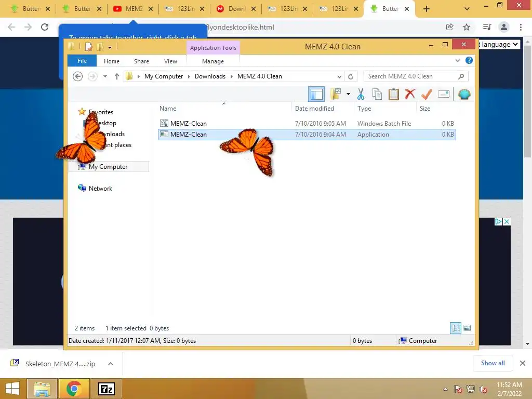Click Chrome share page icon
This screenshot has width=532, height=399.
click(449, 27)
